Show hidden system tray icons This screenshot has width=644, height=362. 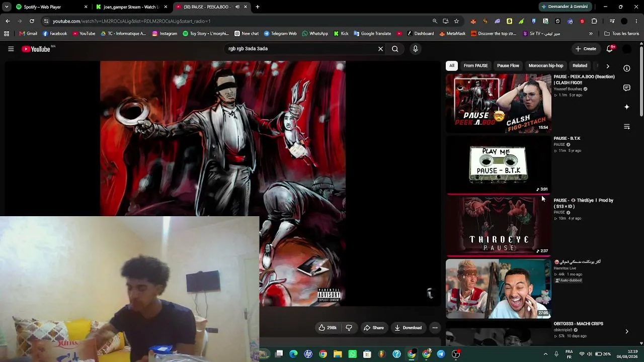click(545, 354)
